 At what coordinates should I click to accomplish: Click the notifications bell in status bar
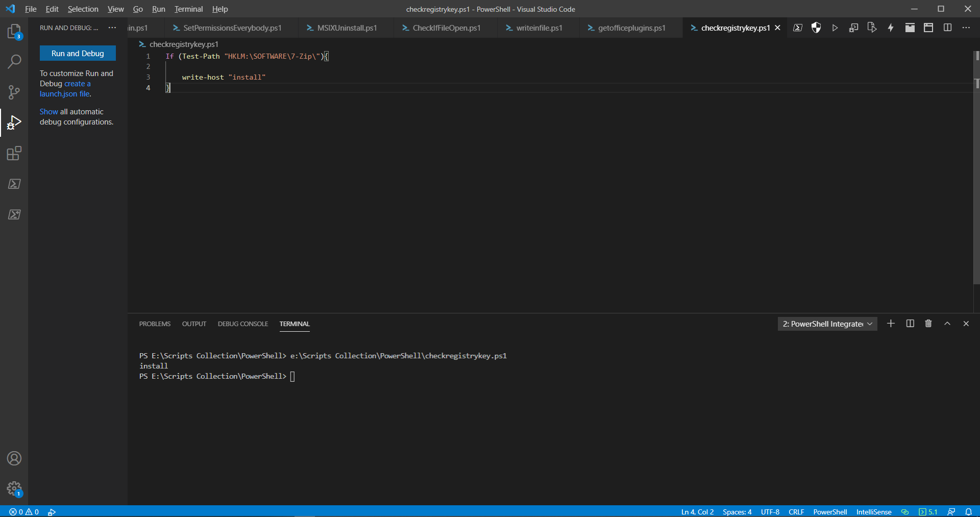[x=968, y=511]
